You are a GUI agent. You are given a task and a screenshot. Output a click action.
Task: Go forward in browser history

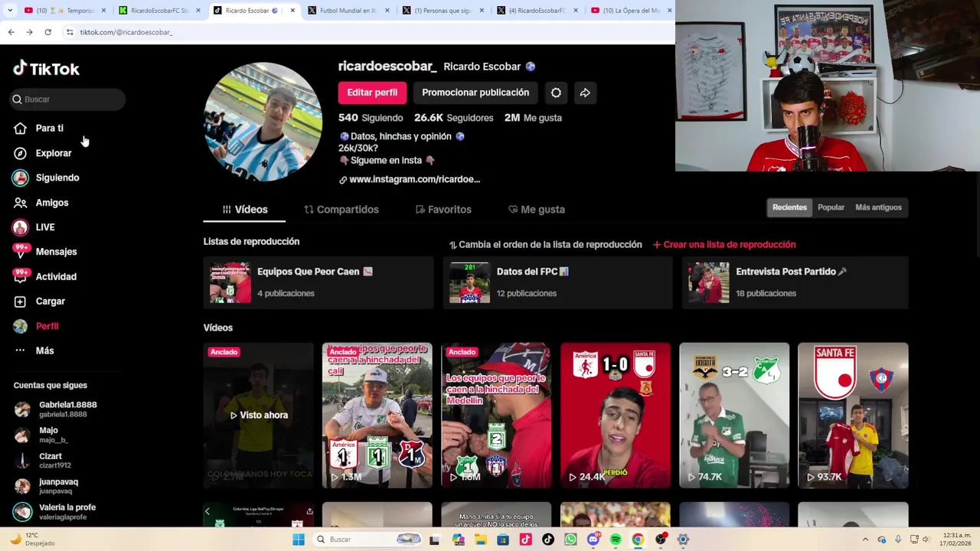pos(29,32)
